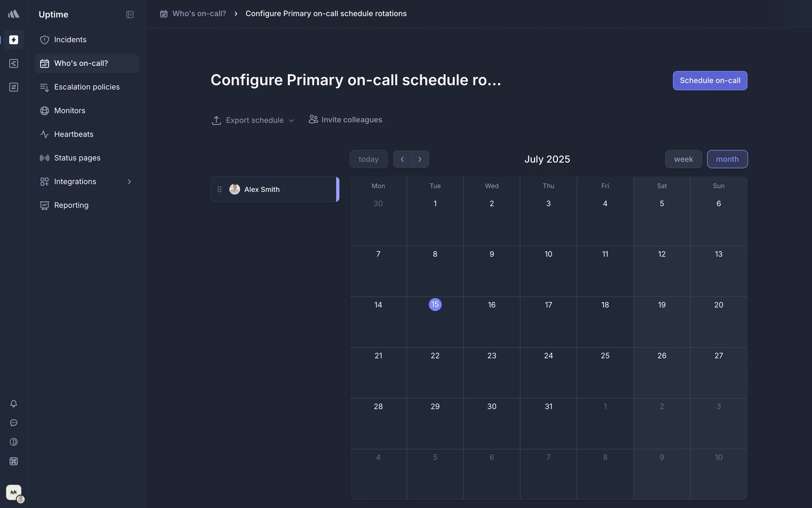This screenshot has width=812, height=508.
Task: Jump to today in the calendar
Action: pos(368,159)
